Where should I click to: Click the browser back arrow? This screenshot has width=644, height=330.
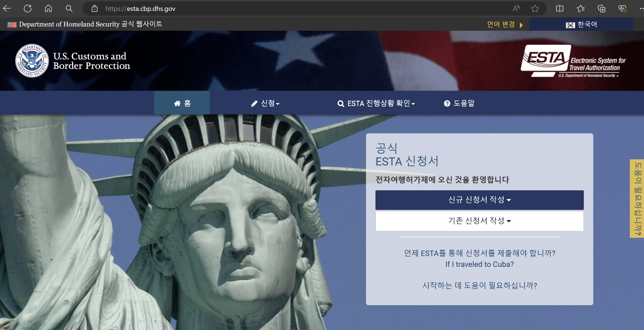click(x=7, y=9)
